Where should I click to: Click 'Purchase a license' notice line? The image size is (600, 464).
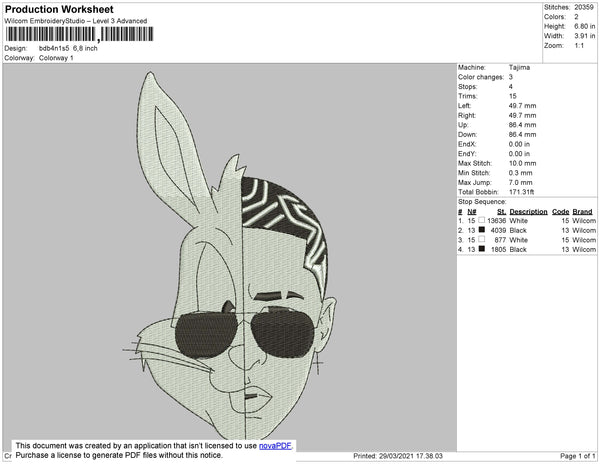119,455
